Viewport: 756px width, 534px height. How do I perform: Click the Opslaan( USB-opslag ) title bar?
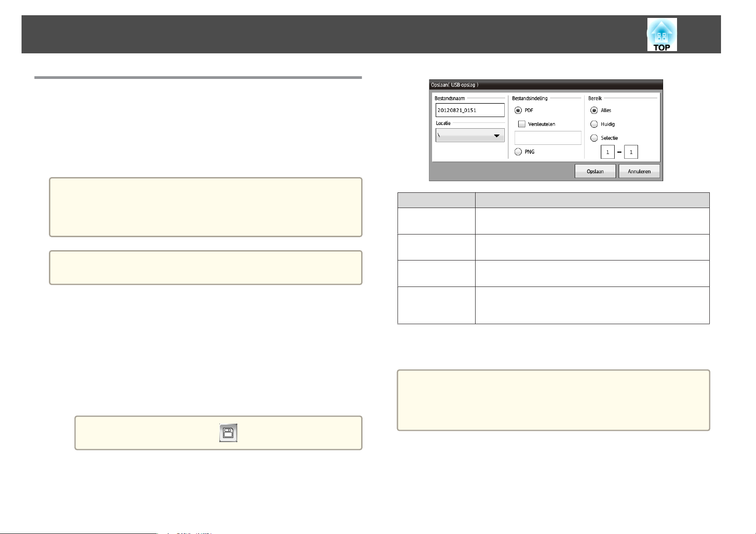point(546,85)
